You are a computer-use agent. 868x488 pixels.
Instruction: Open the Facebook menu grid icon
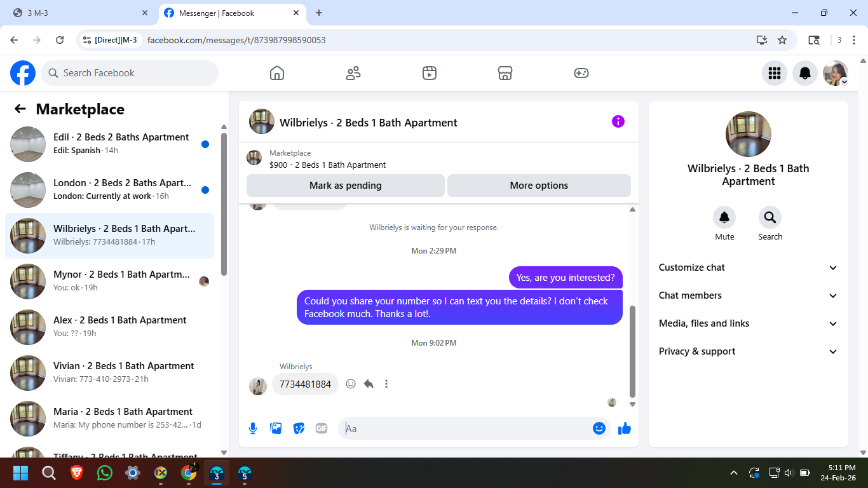[775, 73]
